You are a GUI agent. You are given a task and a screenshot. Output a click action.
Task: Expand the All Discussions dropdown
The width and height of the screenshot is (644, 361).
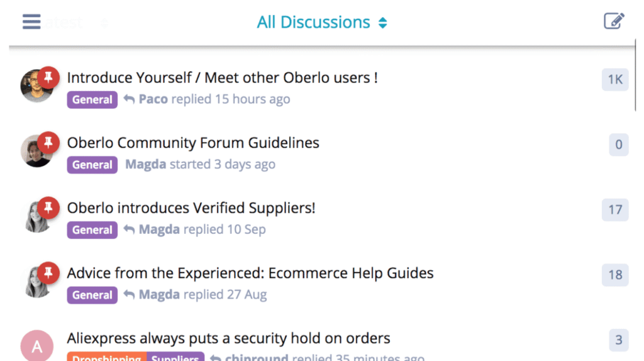(322, 23)
